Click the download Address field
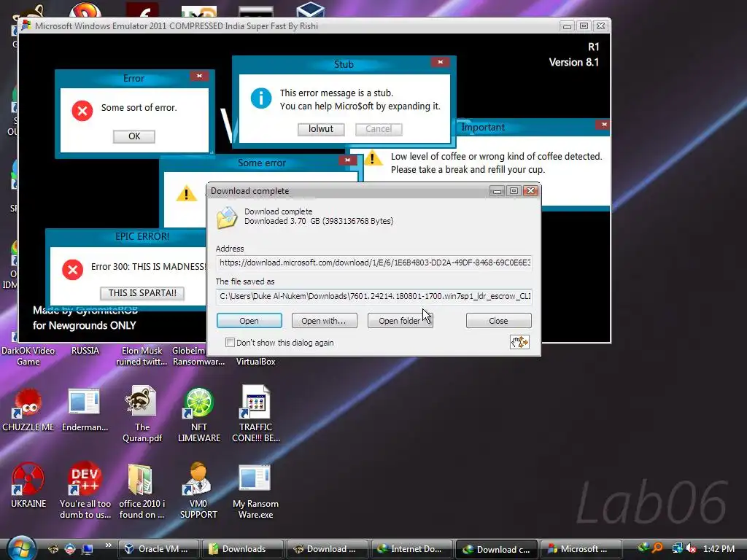Viewport: 747px width, 560px height. [x=374, y=262]
